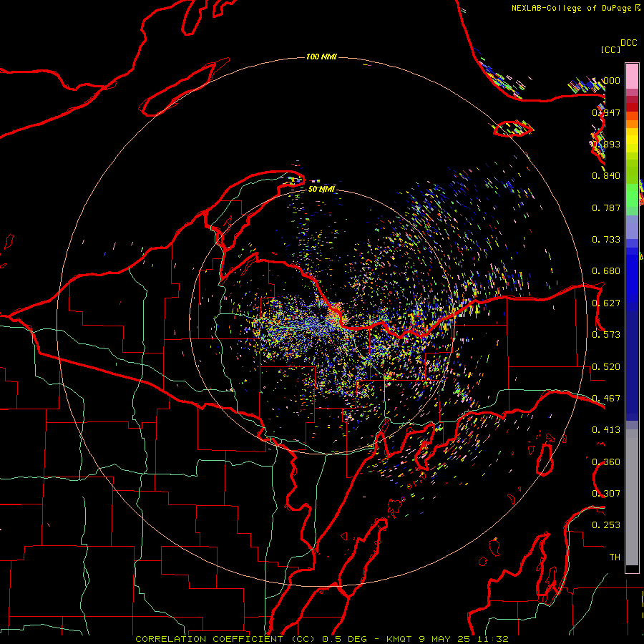Click the 1.000 value on color scale

pos(606,80)
